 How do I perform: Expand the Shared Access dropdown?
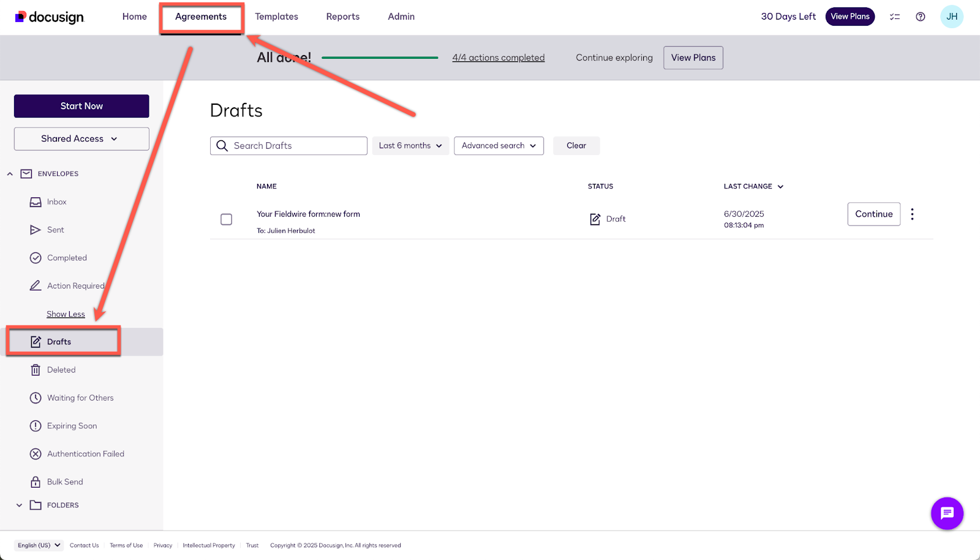tap(81, 139)
